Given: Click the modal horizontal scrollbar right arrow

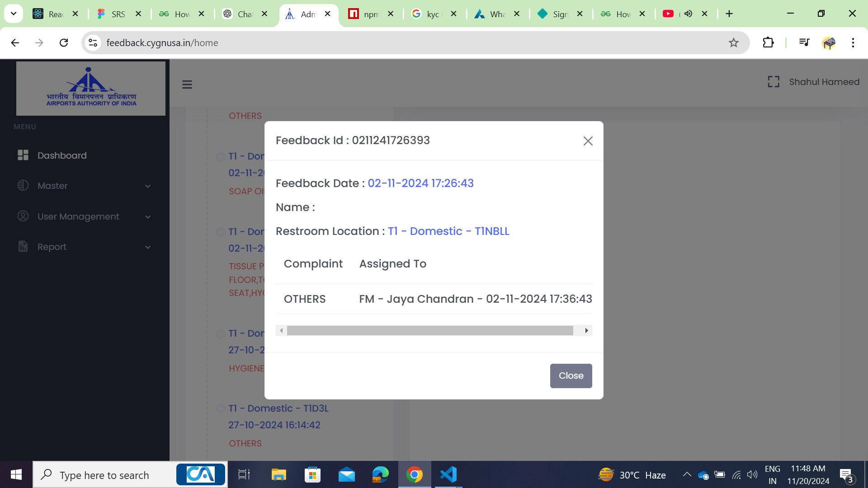Looking at the screenshot, I should coord(586,331).
